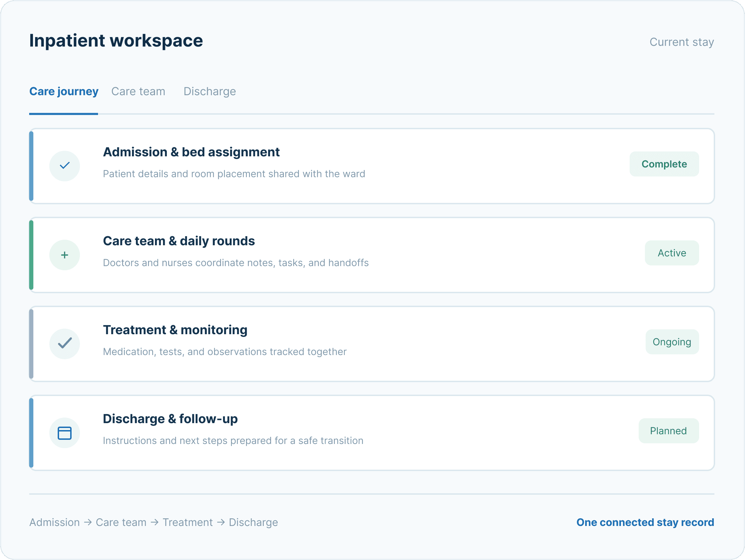Open the One connected stay record link
This screenshot has height=560, width=745.
point(645,522)
